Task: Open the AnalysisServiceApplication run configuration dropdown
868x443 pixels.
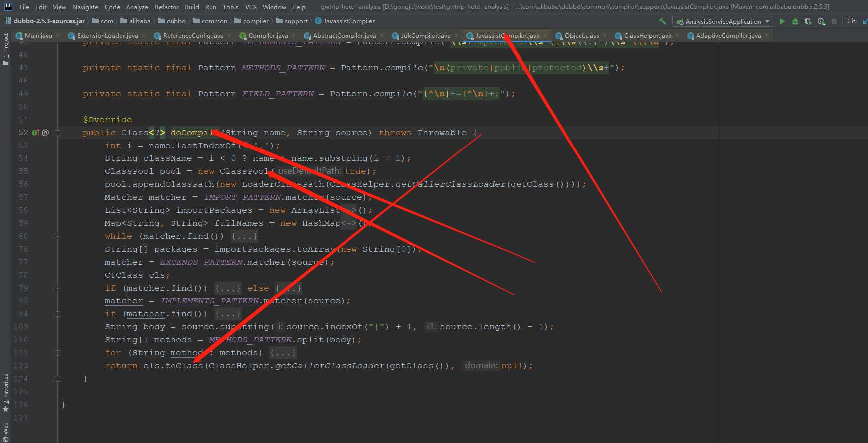Action: [x=722, y=21]
